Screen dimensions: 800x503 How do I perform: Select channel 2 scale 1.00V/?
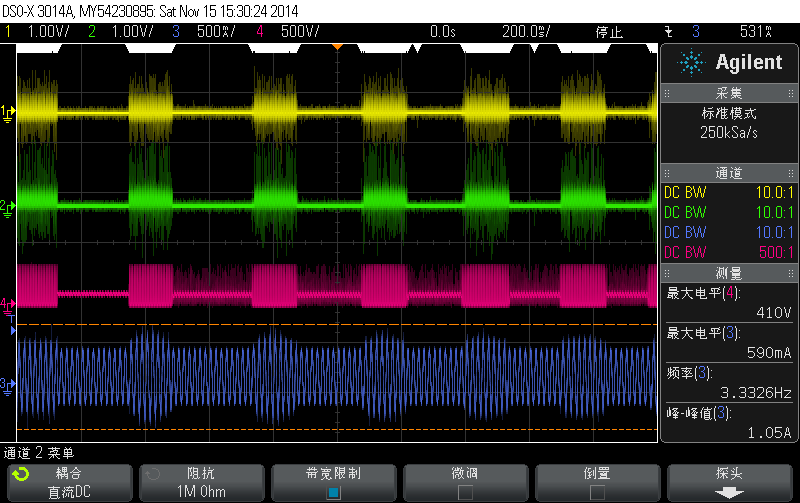pos(132,32)
